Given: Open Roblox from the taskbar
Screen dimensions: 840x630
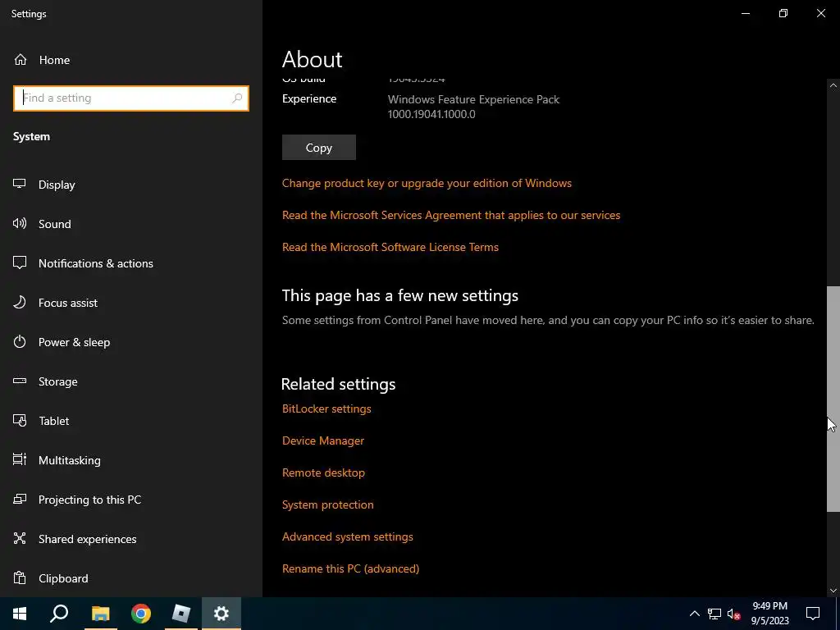Looking at the screenshot, I should tap(181, 614).
